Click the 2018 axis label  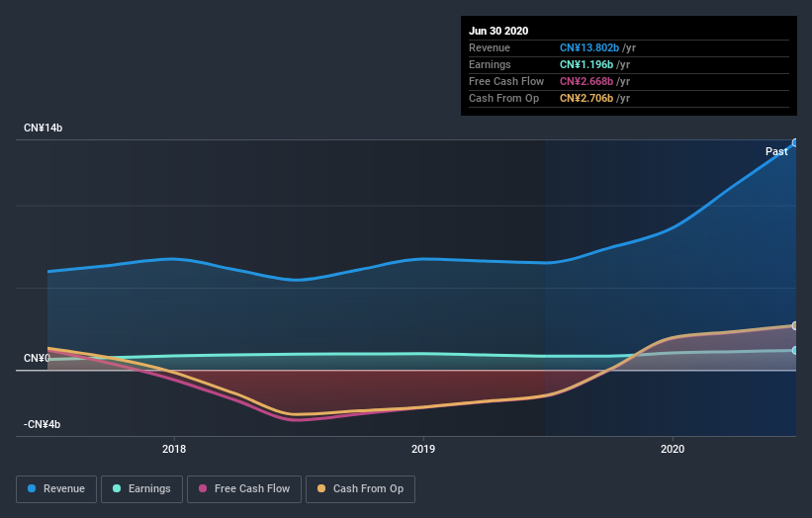(x=174, y=449)
